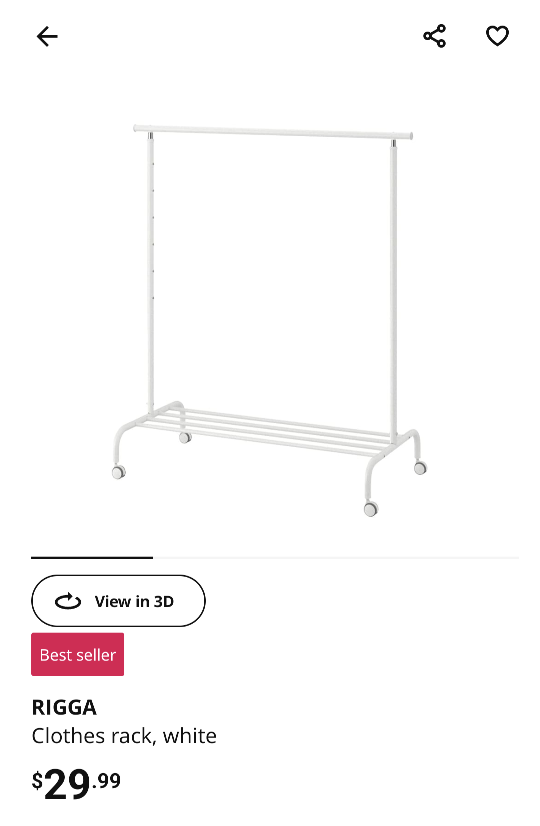
Task: Tap the top hanging rail in the product image
Action: (x=273, y=132)
